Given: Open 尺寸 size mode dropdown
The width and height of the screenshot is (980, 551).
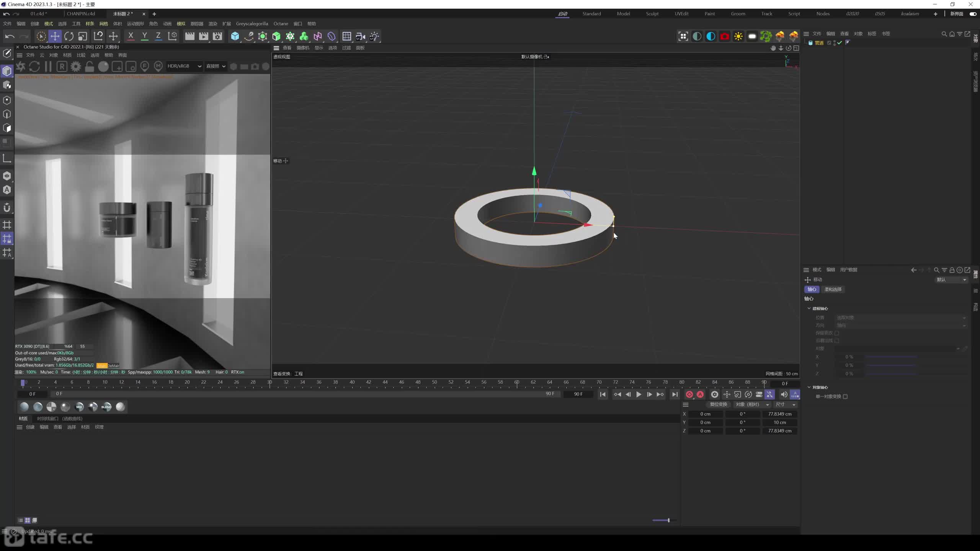Looking at the screenshot, I should pyautogui.click(x=786, y=404).
